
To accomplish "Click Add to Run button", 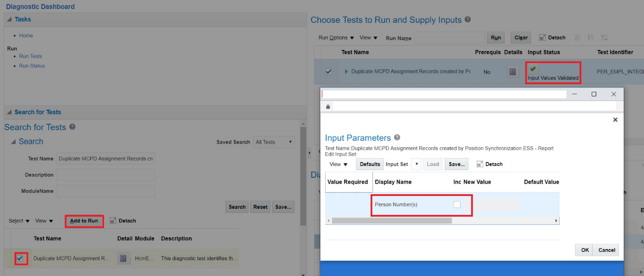I will point(84,221).
